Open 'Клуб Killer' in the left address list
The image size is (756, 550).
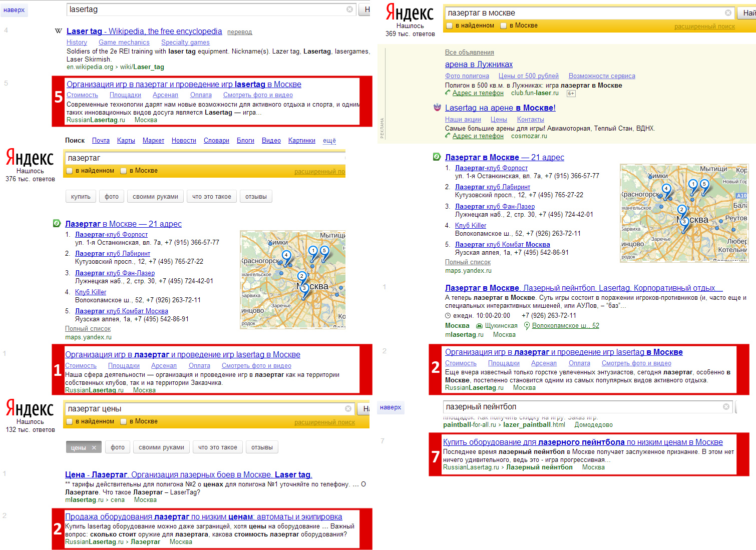[x=91, y=292]
